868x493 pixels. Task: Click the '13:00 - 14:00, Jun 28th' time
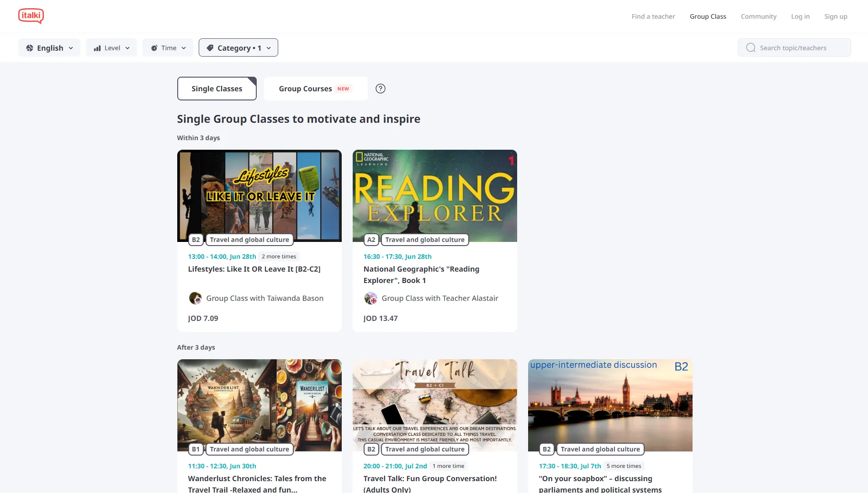222,257
